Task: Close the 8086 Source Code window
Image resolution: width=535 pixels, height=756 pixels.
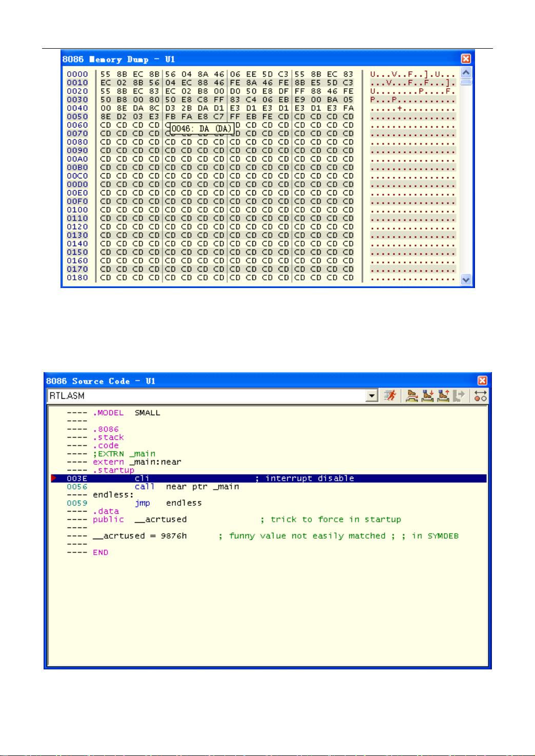Action: coord(482,381)
